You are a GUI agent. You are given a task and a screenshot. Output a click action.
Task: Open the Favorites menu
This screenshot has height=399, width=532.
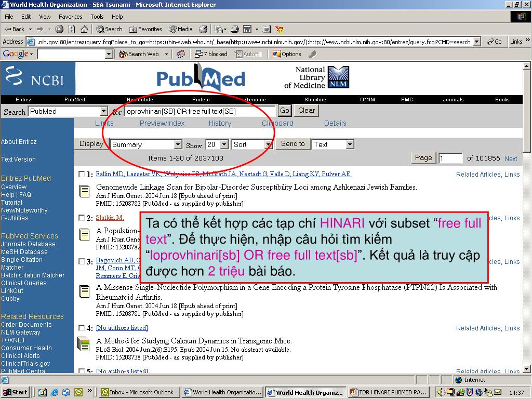[70, 17]
